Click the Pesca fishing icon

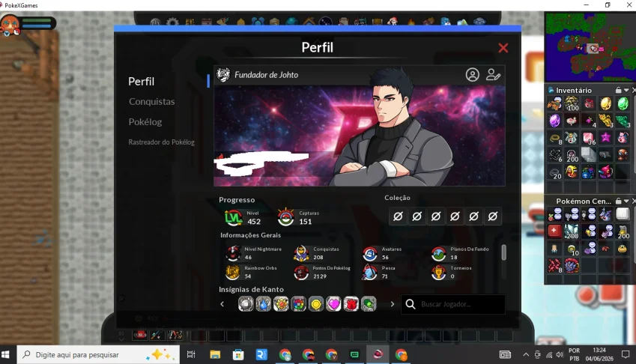tap(369, 272)
